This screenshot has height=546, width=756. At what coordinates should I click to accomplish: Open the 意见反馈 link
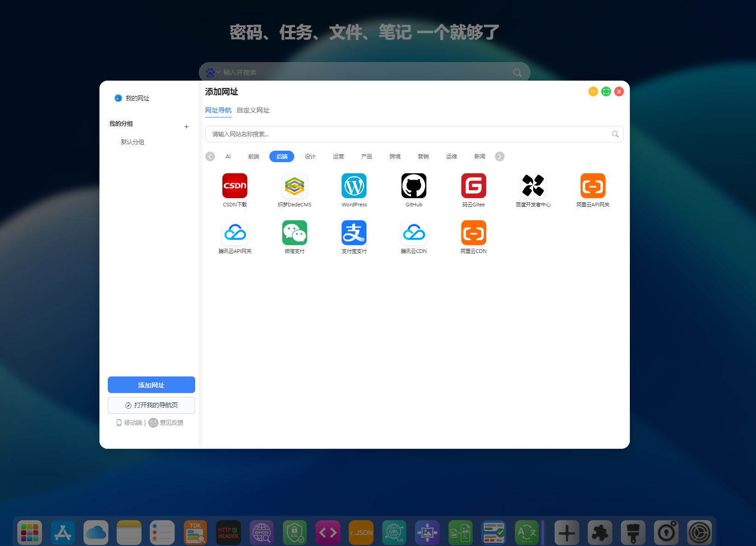[166, 423]
